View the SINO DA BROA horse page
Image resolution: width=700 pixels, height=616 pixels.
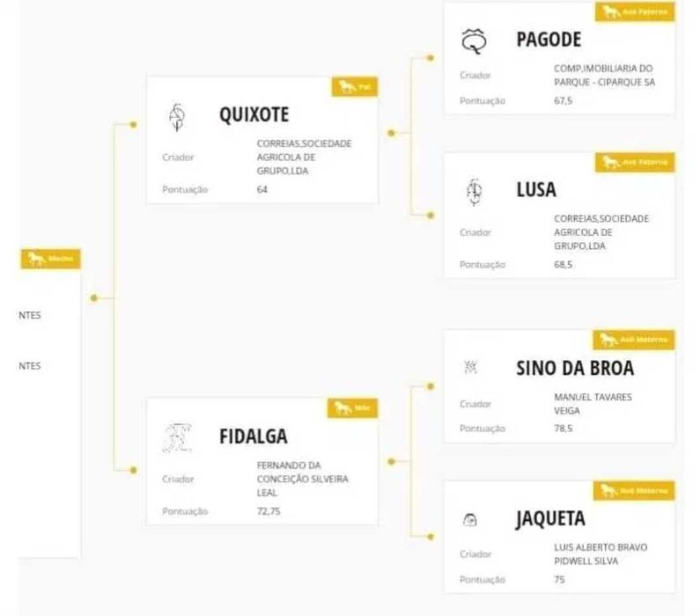click(574, 368)
